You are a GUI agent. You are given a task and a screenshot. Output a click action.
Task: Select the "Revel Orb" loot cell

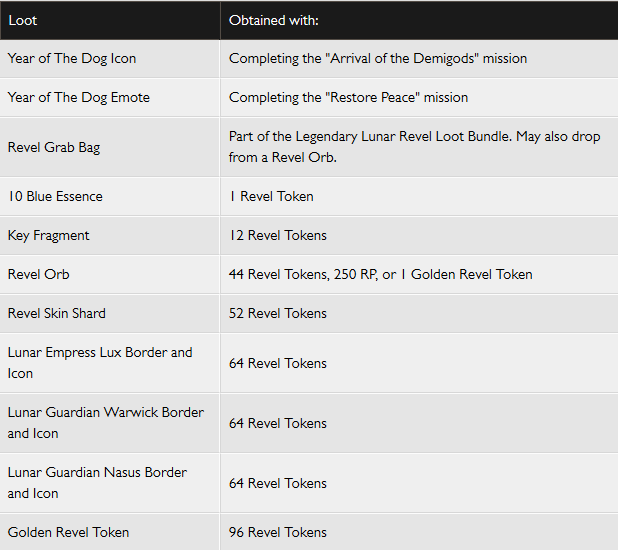coord(39,274)
